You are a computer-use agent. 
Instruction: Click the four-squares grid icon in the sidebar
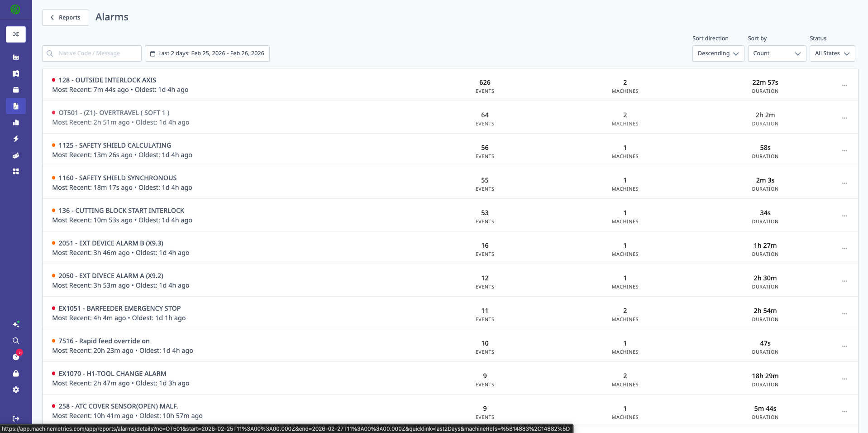[16, 171]
